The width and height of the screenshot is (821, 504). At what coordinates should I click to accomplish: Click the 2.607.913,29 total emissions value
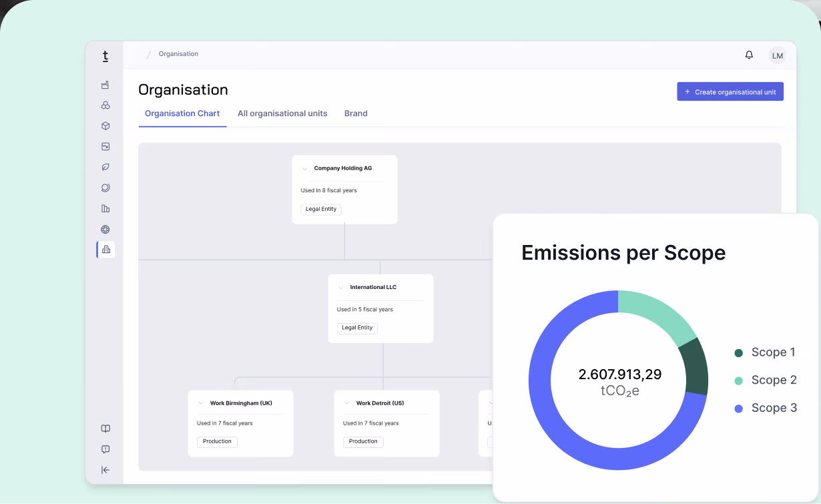pos(620,374)
